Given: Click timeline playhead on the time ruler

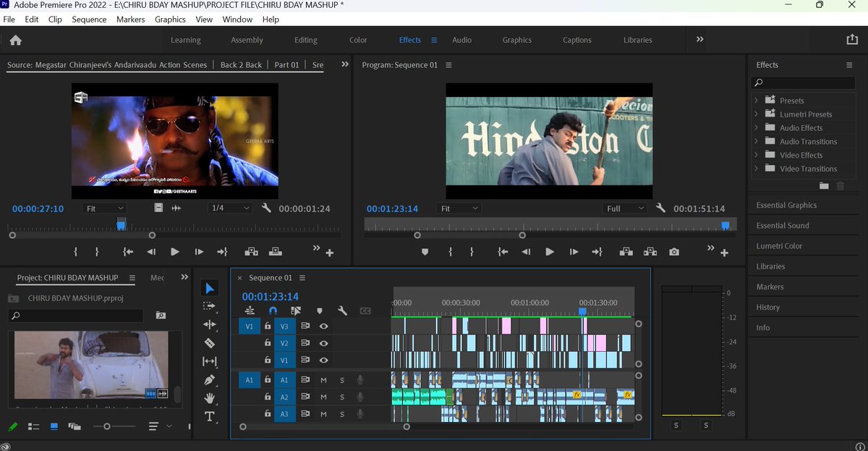Looking at the screenshot, I should pos(582,311).
